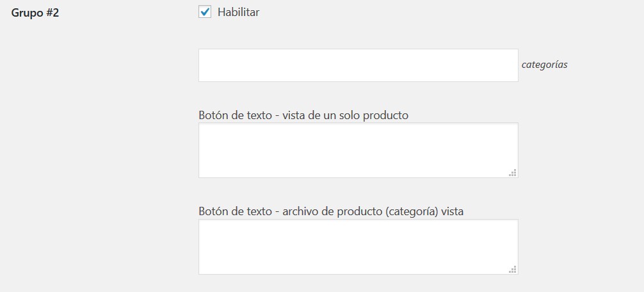644x292 pixels.
Task: Select the empty categories box next to categorías
Action: coord(358,65)
